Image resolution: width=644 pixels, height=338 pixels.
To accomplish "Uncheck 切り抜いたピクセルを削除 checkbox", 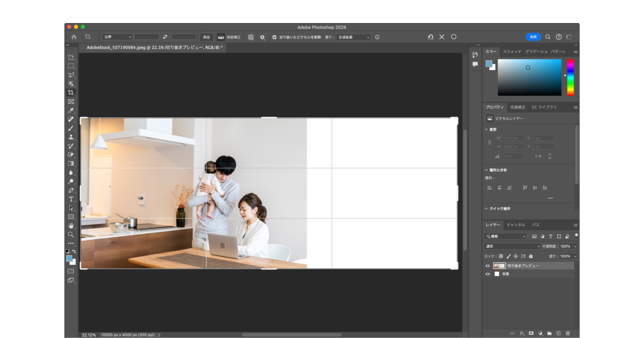I will [275, 37].
